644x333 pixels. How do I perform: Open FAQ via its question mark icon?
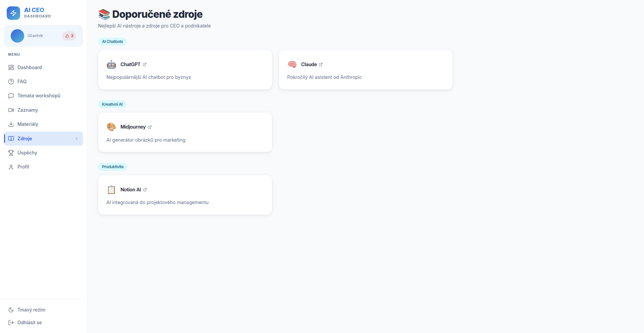[11, 82]
